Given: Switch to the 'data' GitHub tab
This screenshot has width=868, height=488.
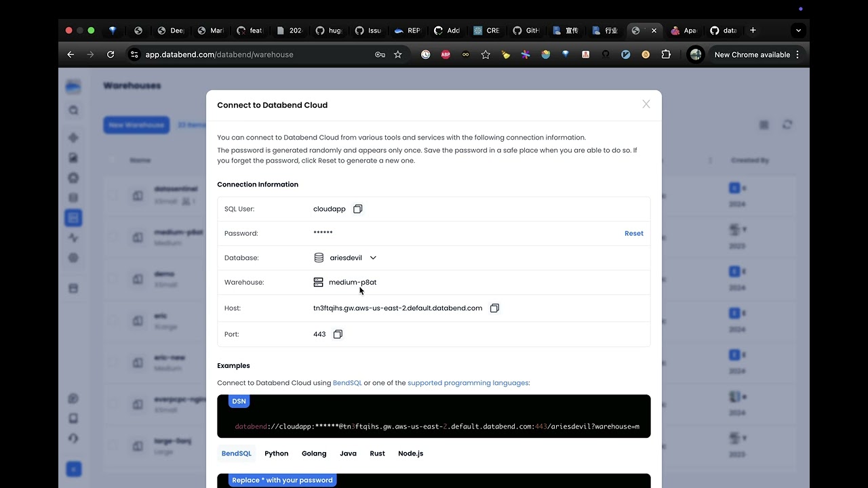Looking at the screenshot, I should point(723,30).
